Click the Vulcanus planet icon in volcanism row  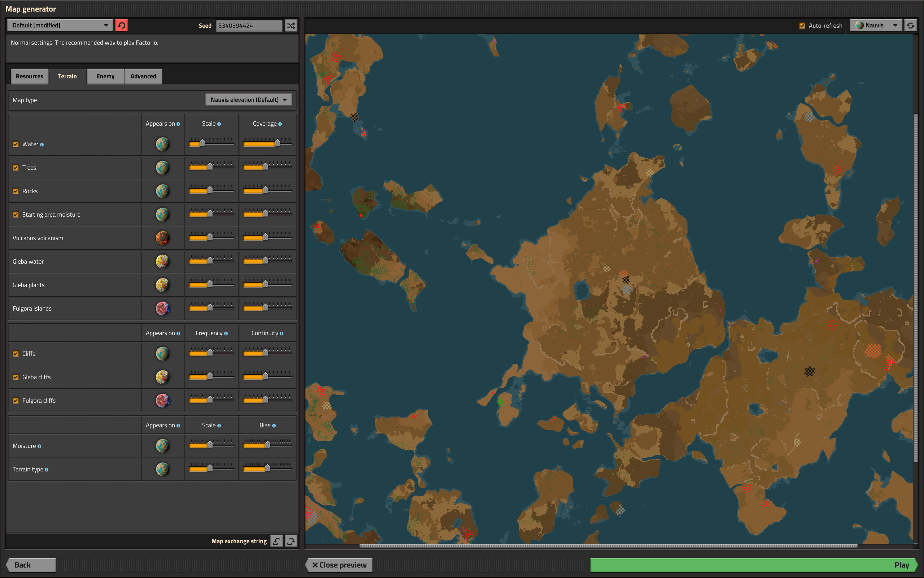162,238
